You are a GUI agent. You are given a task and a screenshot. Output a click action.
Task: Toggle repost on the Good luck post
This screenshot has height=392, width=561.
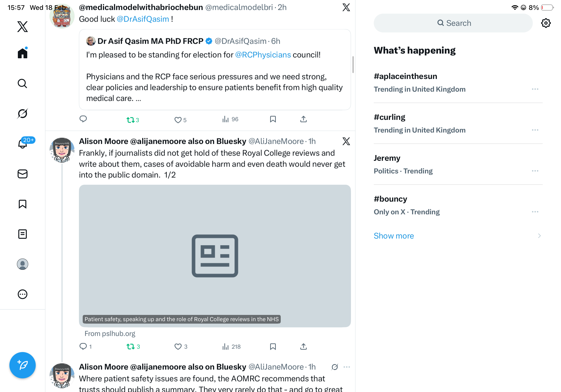coord(130,120)
